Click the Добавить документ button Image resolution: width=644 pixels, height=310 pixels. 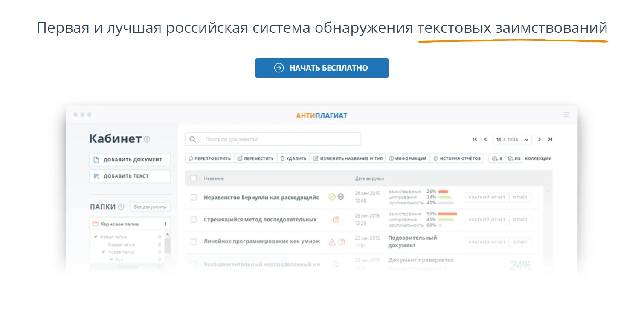[130, 160]
